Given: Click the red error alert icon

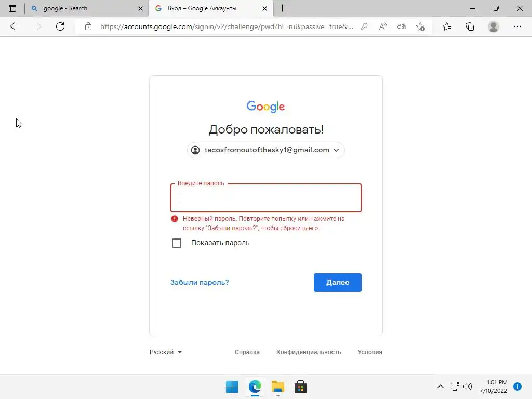Looking at the screenshot, I should (x=175, y=219).
